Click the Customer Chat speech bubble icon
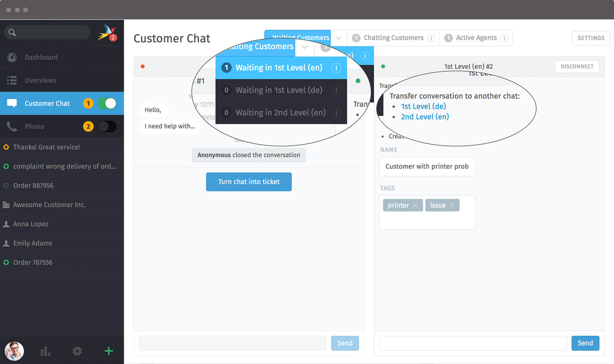This screenshot has height=364, width=614. point(12,103)
